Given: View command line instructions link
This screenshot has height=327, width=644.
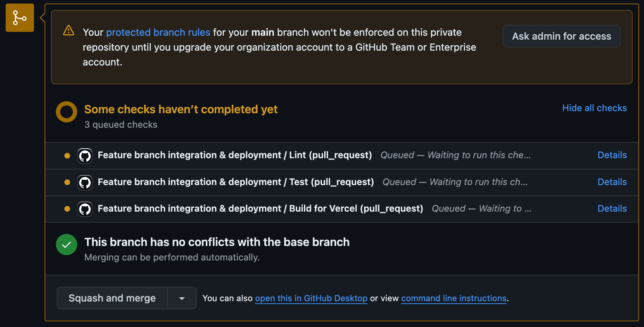Looking at the screenshot, I should pyautogui.click(x=454, y=298).
